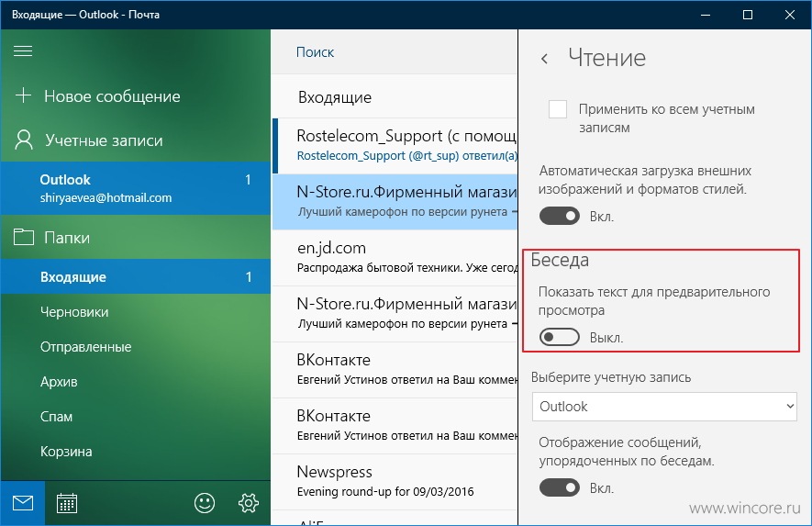812x526 pixels.
Task: Click the Поиск search field
Action: [395, 51]
